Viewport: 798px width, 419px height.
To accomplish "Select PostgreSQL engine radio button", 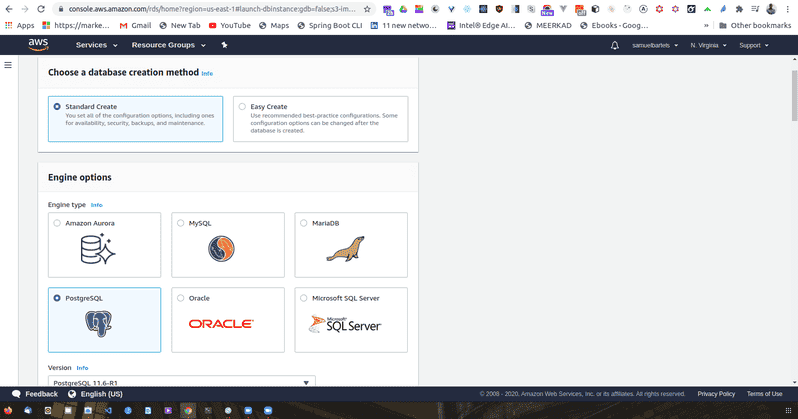I will 57,298.
